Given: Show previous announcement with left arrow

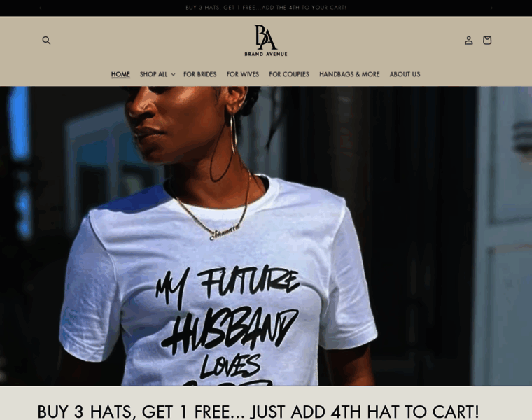Looking at the screenshot, I should click(41, 8).
